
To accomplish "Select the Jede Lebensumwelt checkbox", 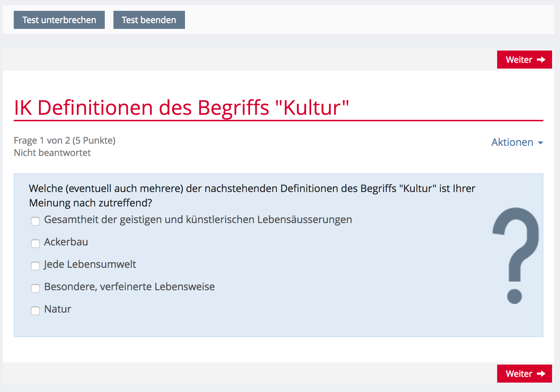I will click(35, 266).
